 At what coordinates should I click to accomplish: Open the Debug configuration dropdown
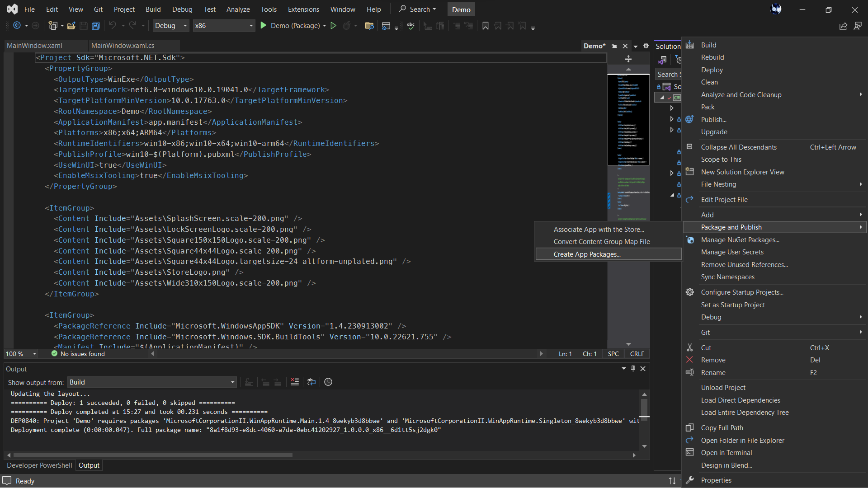pyautogui.click(x=170, y=26)
